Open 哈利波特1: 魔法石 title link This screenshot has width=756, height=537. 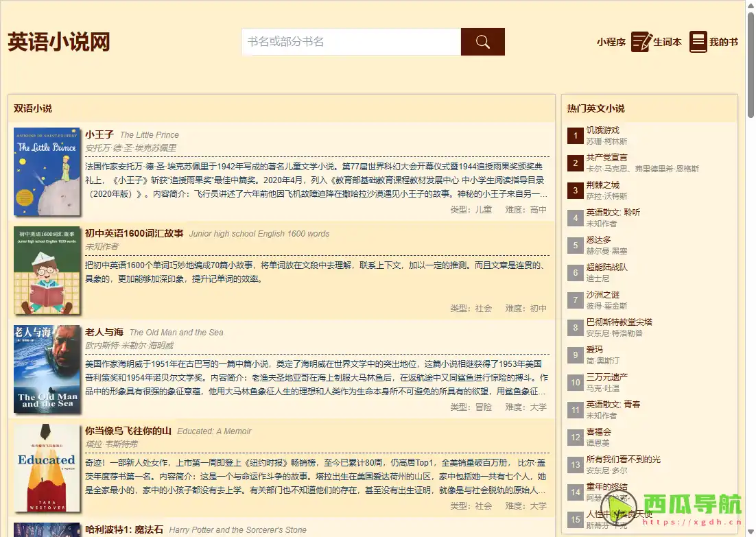click(x=124, y=529)
